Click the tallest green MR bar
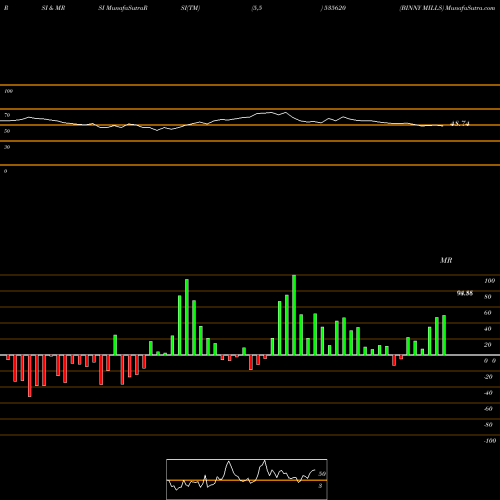Image resolution: width=500 pixels, height=500 pixels. [x=294, y=315]
